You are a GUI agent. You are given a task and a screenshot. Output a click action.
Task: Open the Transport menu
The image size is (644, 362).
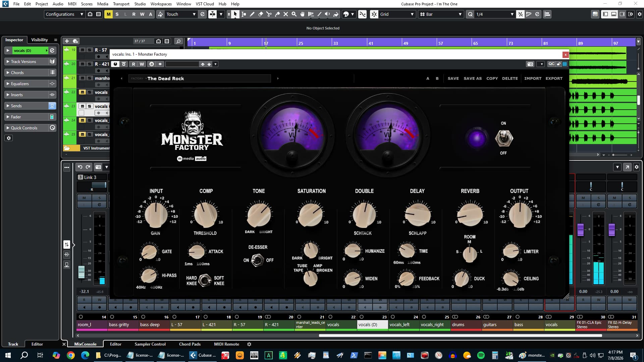coord(121,4)
